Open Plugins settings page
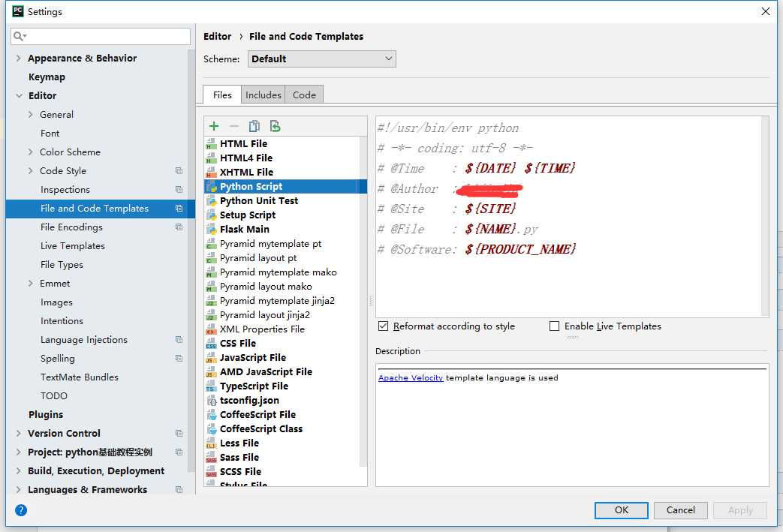Screen dimensions: 783x532 click(x=46, y=415)
